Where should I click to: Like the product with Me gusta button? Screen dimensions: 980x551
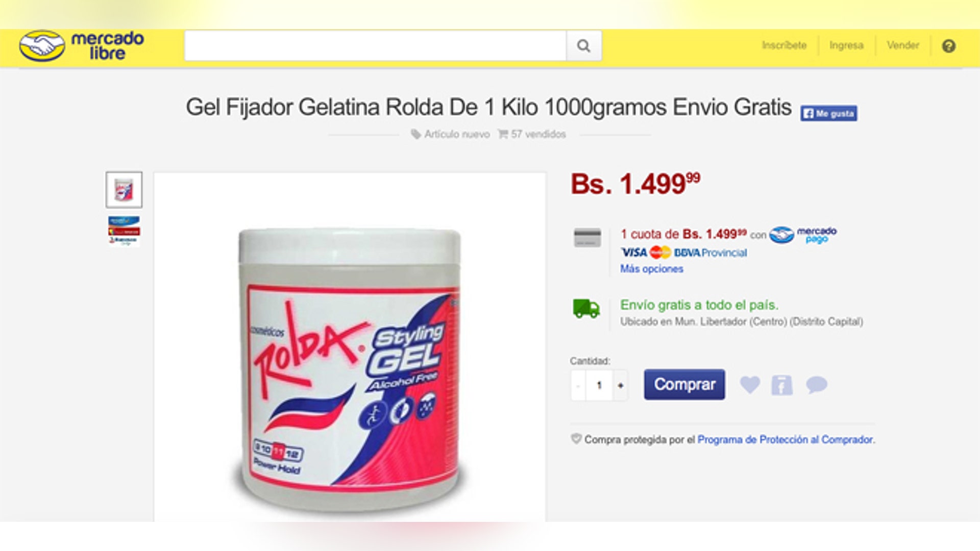[828, 113]
